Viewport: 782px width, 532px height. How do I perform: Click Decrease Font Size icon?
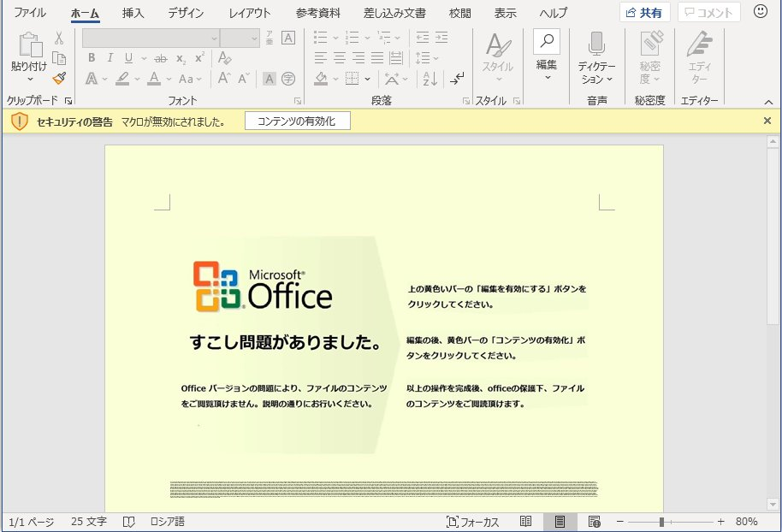[x=243, y=78]
